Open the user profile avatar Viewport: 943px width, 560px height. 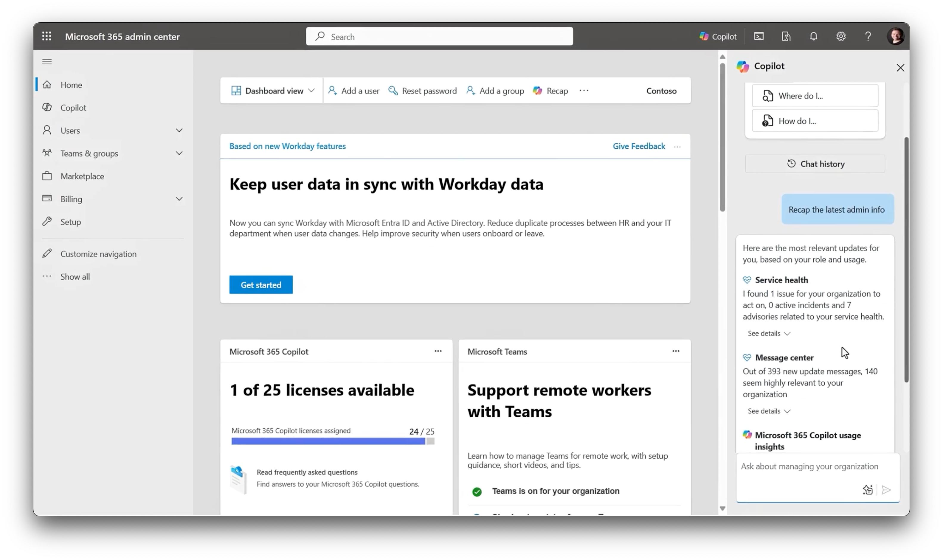(895, 36)
